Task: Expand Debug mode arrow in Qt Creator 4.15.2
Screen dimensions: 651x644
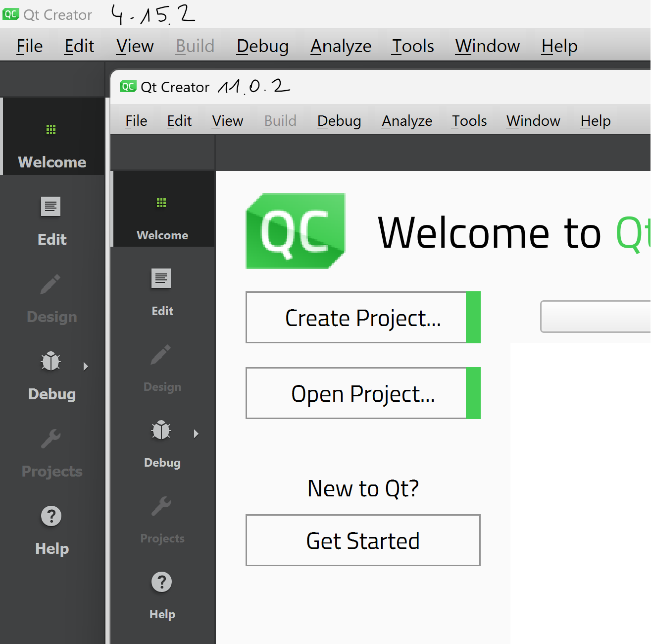Action: pyautogui.click(x=86, y=366)
